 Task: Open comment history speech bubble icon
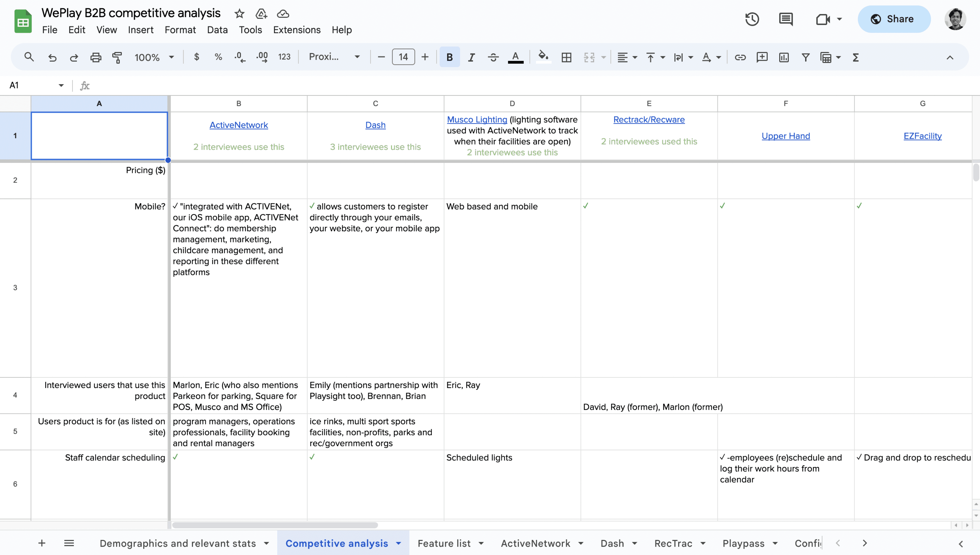pos(786,19)
